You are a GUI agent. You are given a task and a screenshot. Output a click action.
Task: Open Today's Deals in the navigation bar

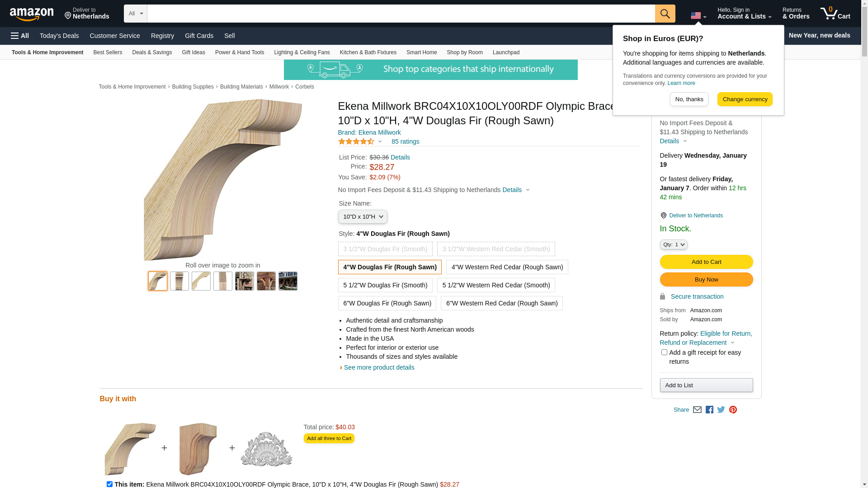pyautogui.click(x=59, y=36)
